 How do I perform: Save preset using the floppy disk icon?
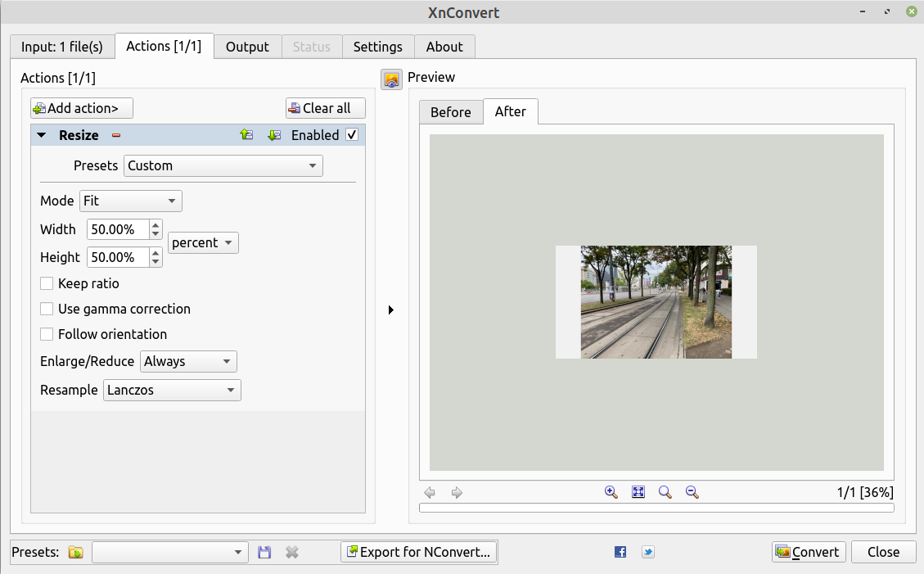click(264, 553)
